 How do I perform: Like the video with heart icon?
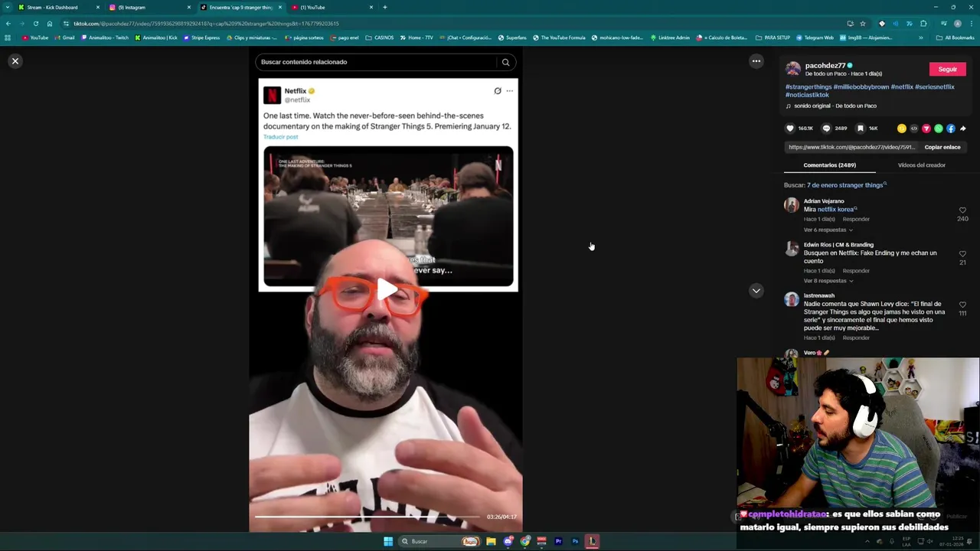click(790, 129)
